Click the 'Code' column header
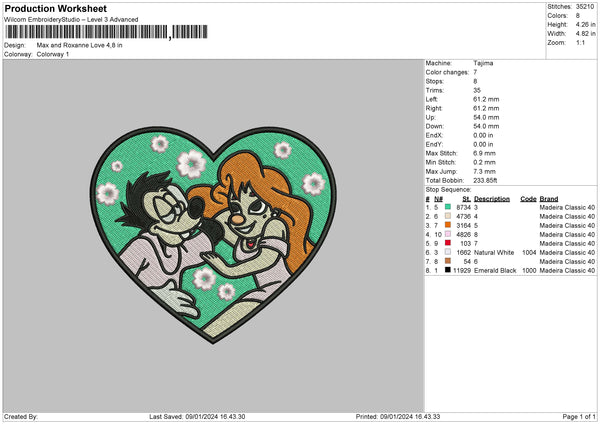 pos(528,199)
